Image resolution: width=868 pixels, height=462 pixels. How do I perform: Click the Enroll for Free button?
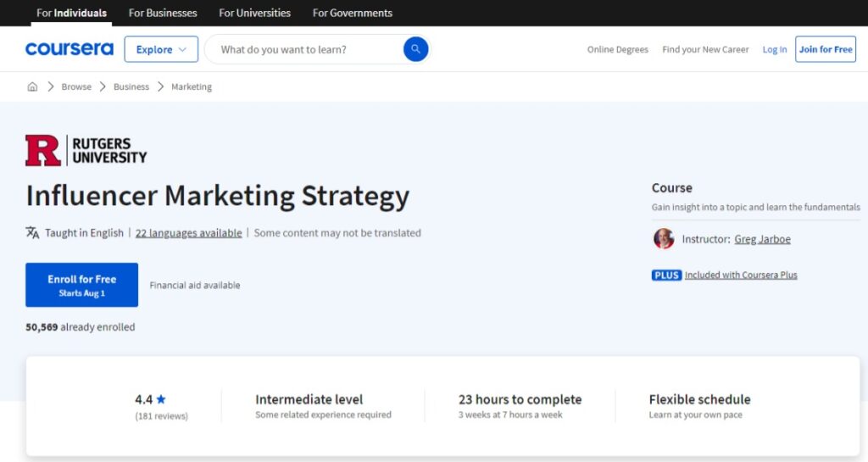point(82,285)
